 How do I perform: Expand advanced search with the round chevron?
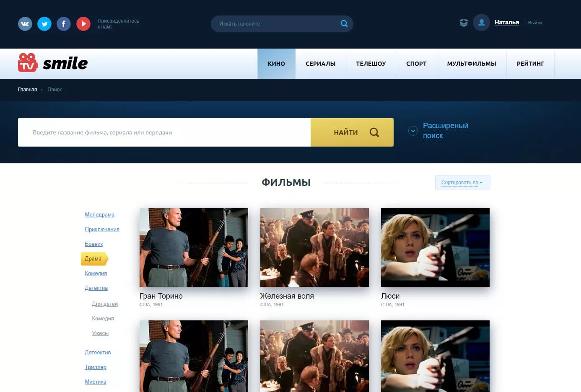(413, 131)
